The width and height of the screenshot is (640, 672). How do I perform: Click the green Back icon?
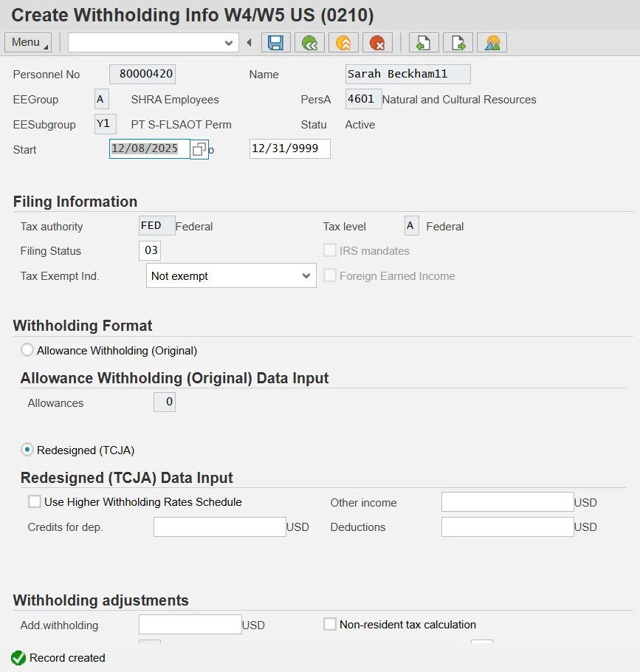310,43
